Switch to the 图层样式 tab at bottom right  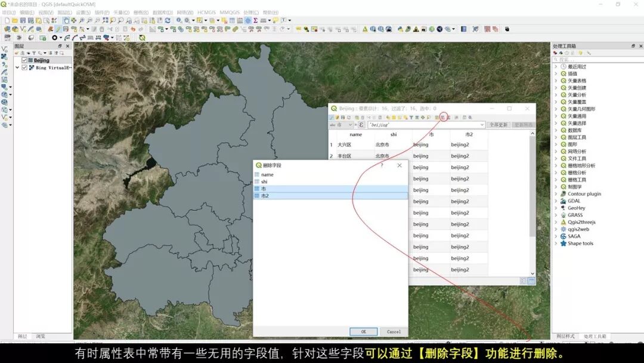point(565,336)
